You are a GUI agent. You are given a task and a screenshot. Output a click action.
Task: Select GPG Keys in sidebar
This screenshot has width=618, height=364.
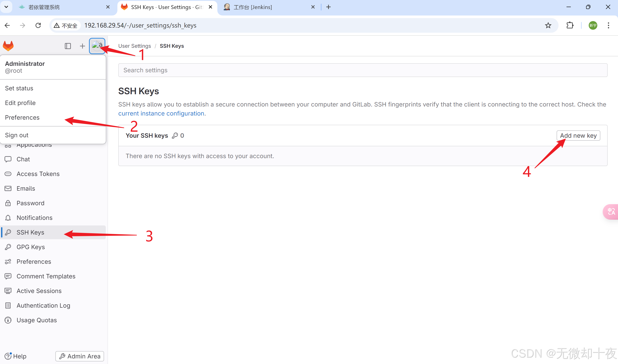(31, 247)
